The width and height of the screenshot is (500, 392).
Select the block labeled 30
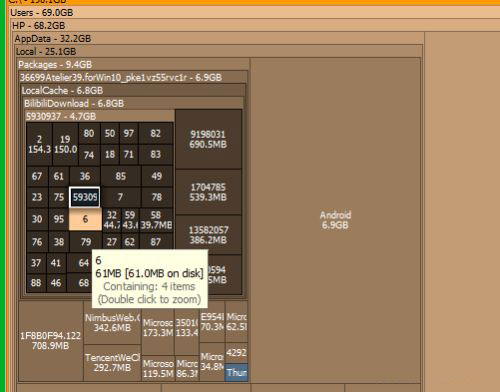(x=37, y=219)
